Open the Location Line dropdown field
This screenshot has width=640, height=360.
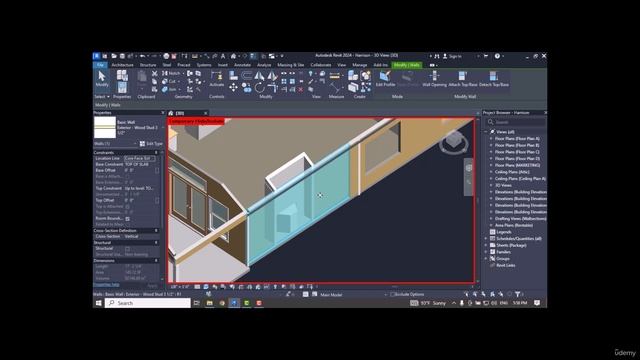(140, 158)
